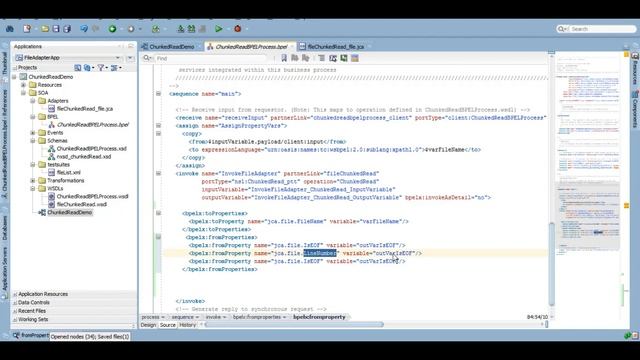The image size is (640, 360).
Task: Open the Databases vertical side tab
Action: coord(4,227)
